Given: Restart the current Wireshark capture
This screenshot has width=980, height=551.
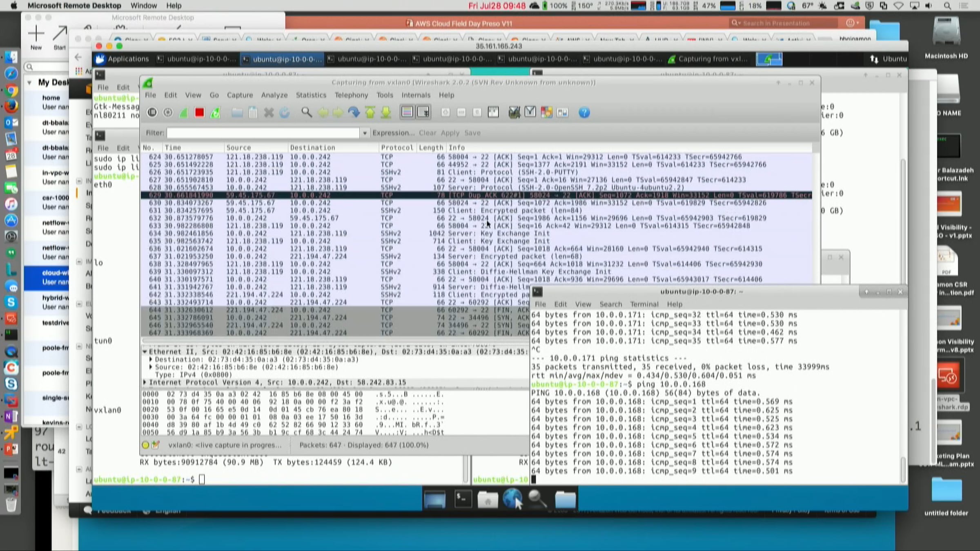Looking at the screenshot, I should (215, 112).
